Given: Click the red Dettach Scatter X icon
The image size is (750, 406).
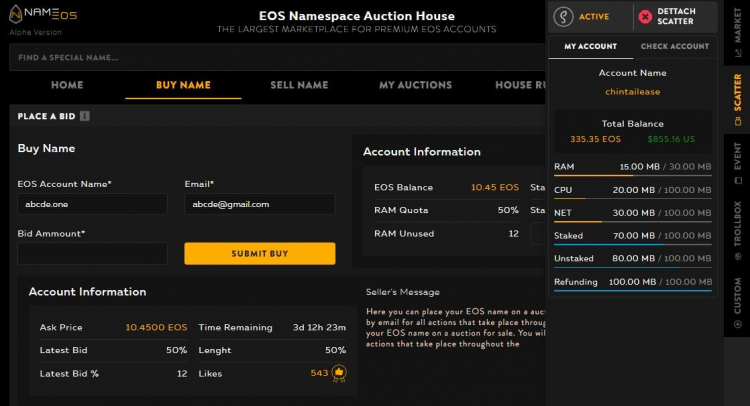Looking at the screenshot, I should click(x=645, y=17).
